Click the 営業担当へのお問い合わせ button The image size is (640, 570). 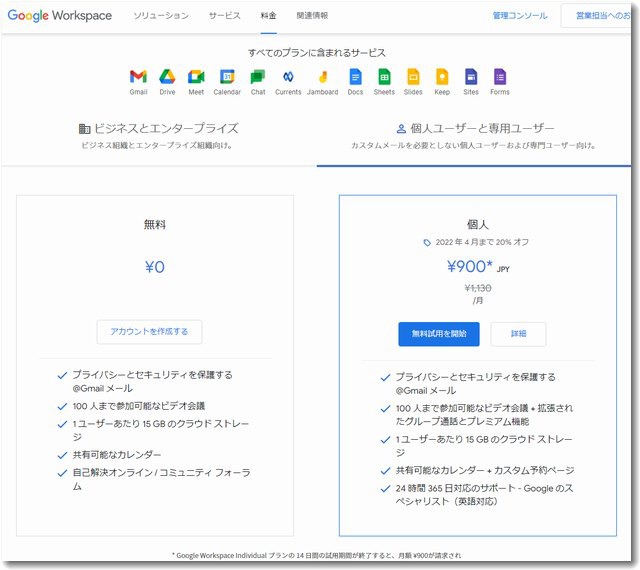pyautogui.click(x=596, y=16)
